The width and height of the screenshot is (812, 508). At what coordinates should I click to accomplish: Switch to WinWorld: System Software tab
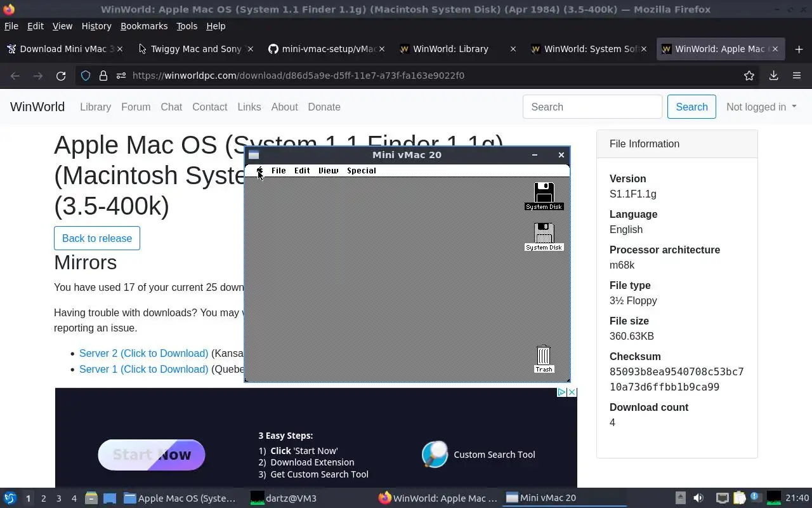[589, 49]
